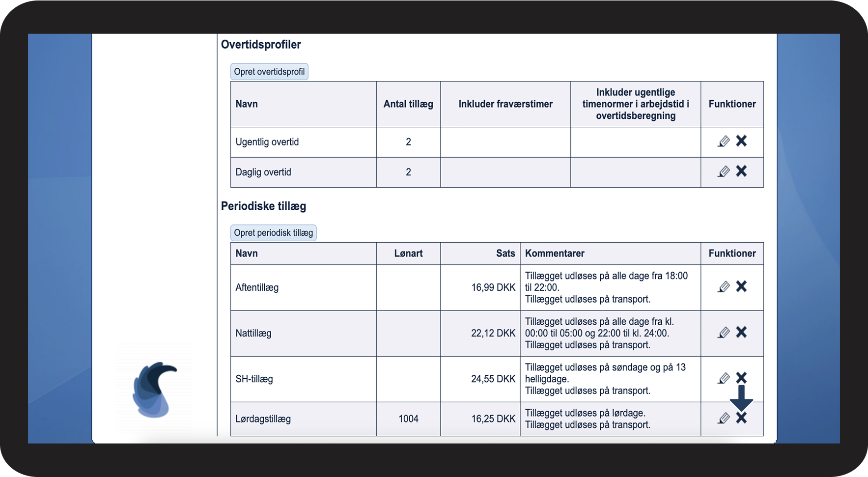Delete the SH-tillæg supplement

pyautogui.click(x=741, y=378)
